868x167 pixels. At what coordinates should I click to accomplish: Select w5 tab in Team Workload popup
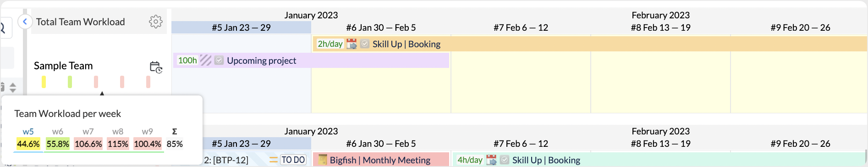coord(28,132)
